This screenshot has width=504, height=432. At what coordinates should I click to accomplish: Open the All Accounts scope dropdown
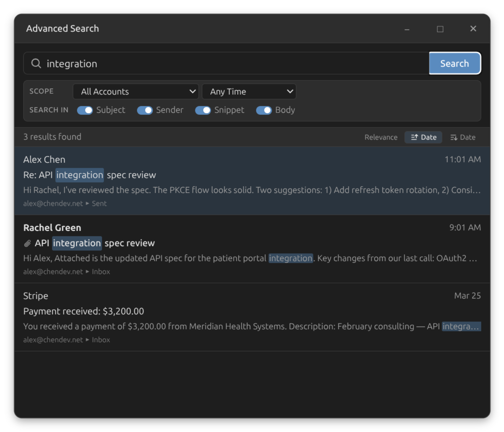pyautogui.click(x=136, y=91)
